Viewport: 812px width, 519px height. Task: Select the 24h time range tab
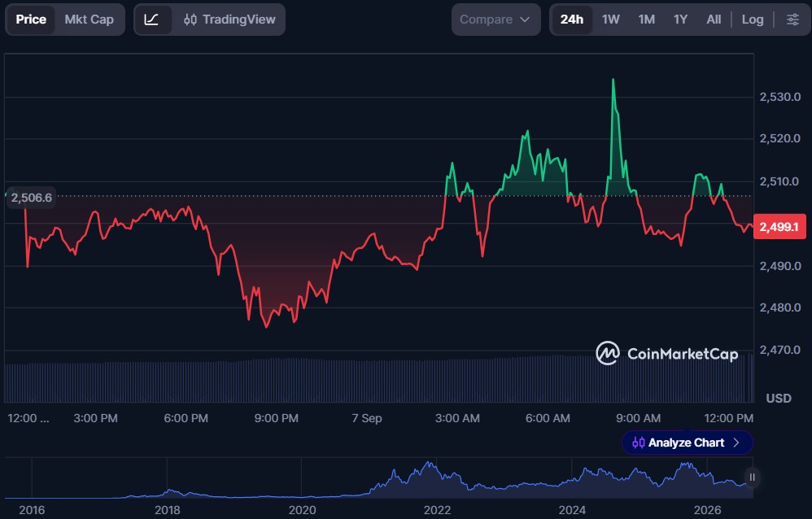pyautogui.click(x=572, y=20)
